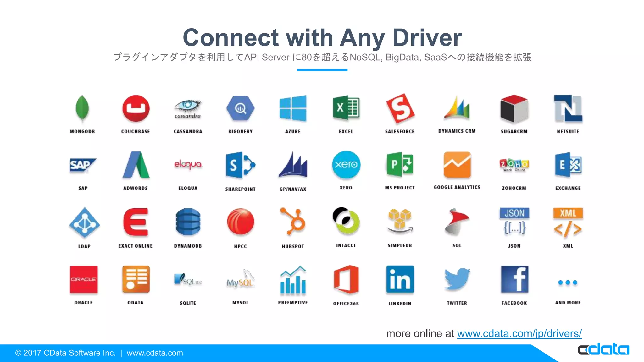
Task: Click the Preemptive bar chart icon
Action: [x=293, y=280]
